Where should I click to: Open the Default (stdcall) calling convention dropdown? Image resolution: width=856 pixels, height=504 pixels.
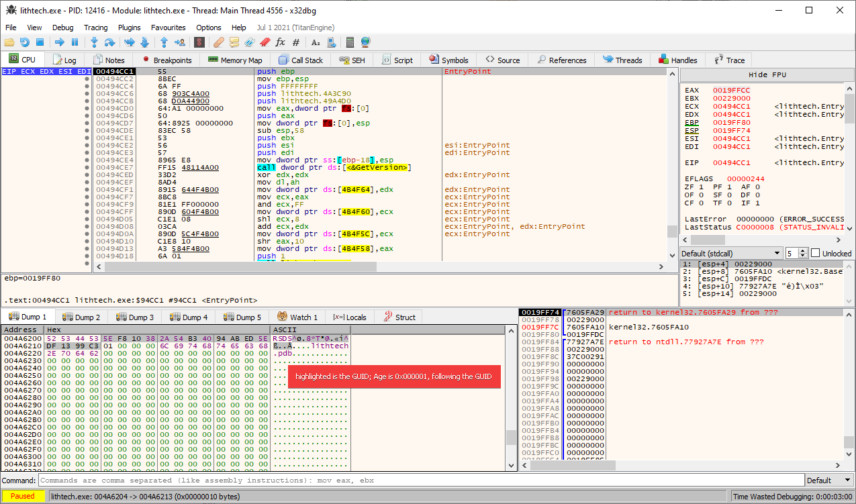coord(731,253)
